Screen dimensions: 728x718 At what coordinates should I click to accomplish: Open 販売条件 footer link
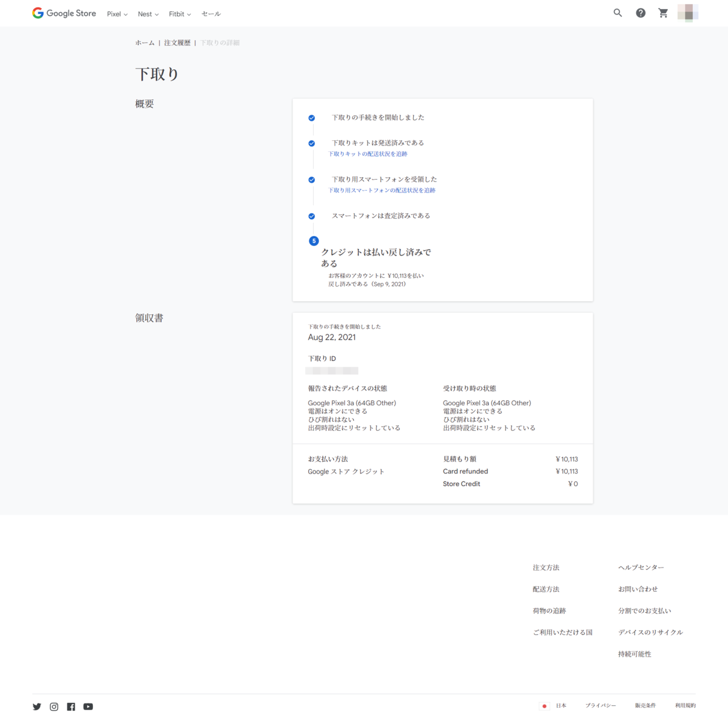tap(645, 706)
